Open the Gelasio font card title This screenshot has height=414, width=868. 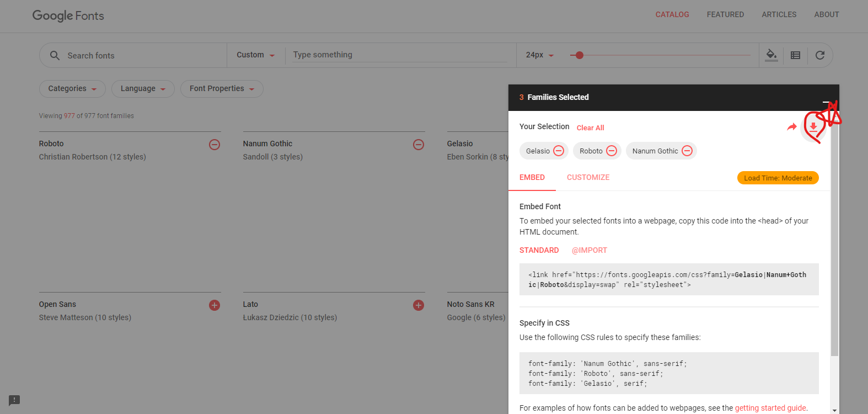460,144
